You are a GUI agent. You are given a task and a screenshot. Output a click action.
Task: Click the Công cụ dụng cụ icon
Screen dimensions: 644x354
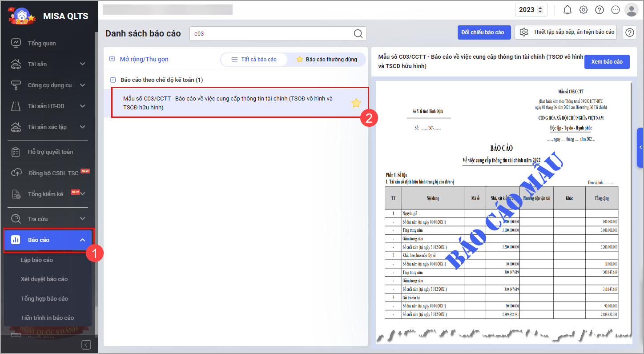click(x=16, y=85)
